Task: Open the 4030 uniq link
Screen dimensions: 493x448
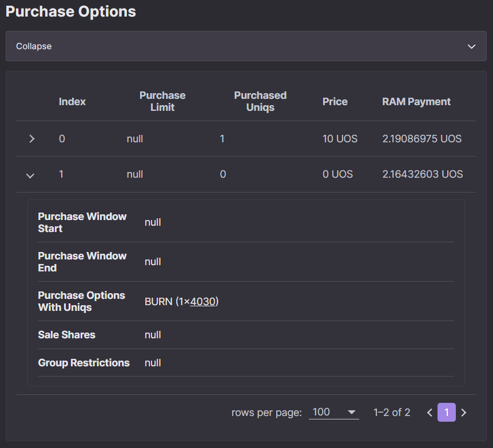Action: point(203,302)
